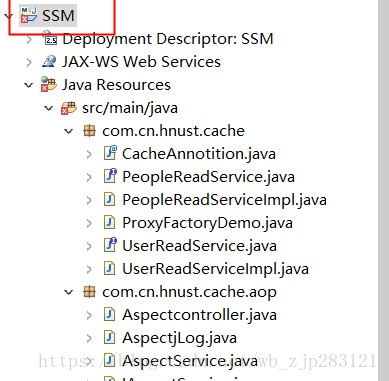Image resolution: width=389 pixels, height=381 pixels.
Task: Open ProxyFactoryDemo.java
Action: pyautogui.click(x=207, y=223)
